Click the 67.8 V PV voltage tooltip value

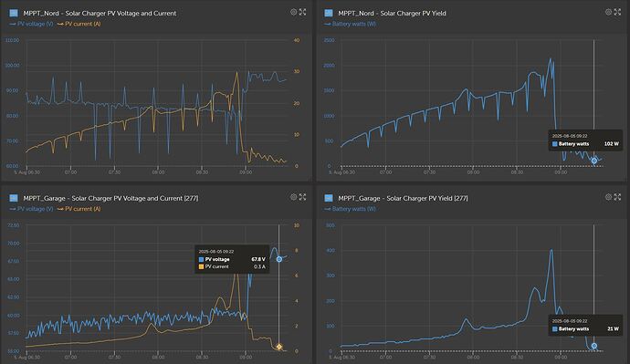coord(258,259)
